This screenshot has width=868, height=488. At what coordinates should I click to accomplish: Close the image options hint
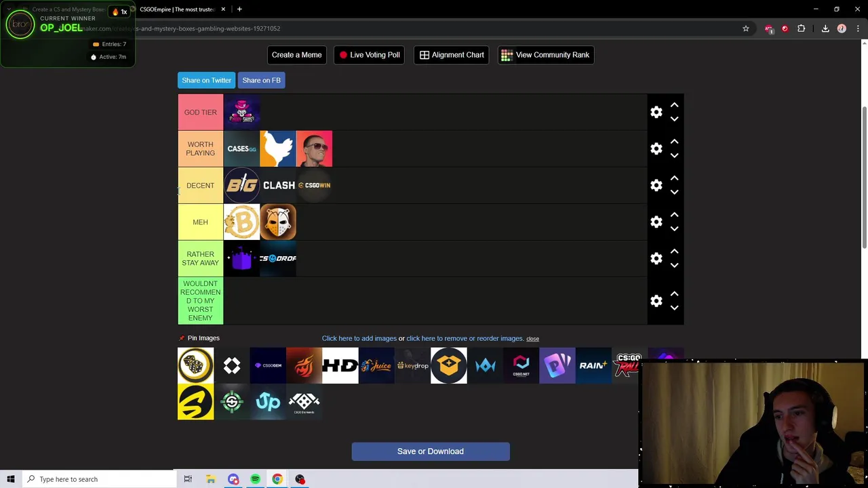pos(532,339)
